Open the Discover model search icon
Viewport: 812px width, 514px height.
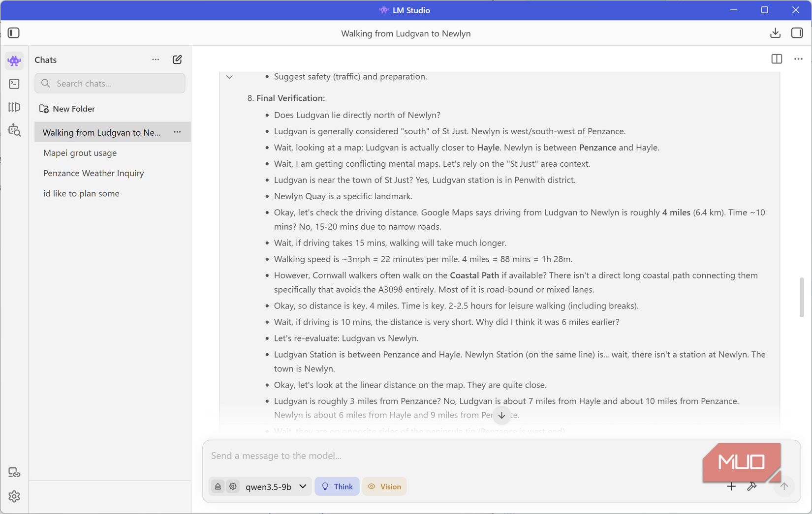tap(14, 130)
